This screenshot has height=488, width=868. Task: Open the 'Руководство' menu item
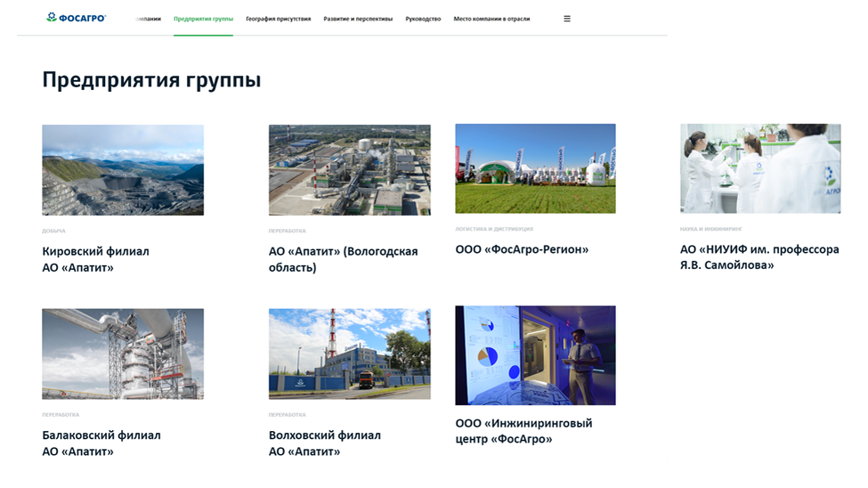(x=423, y=19)
